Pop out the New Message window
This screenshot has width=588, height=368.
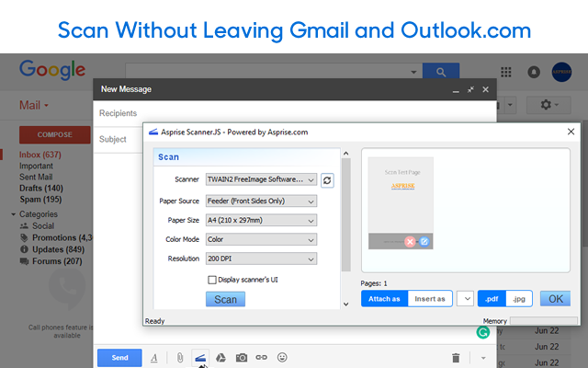pyautogui.click(x=470, y=89)
